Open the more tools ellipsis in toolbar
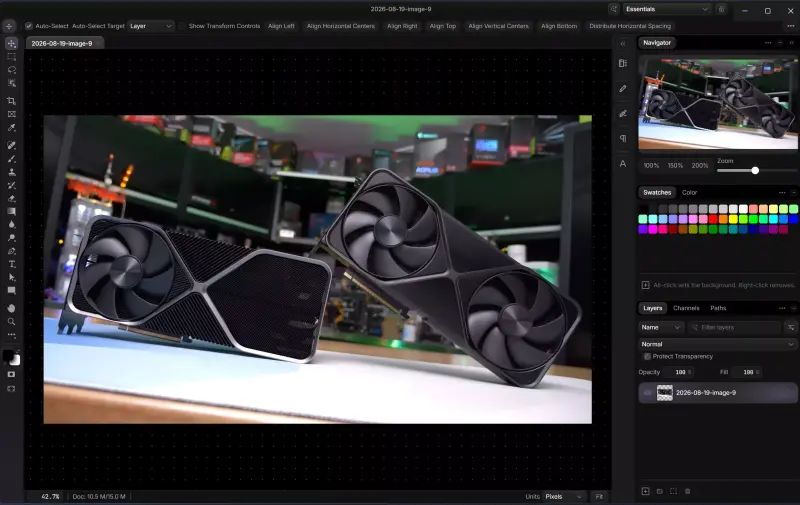The width and height of the screenshot is (800, 505). [x=11, y=335]
